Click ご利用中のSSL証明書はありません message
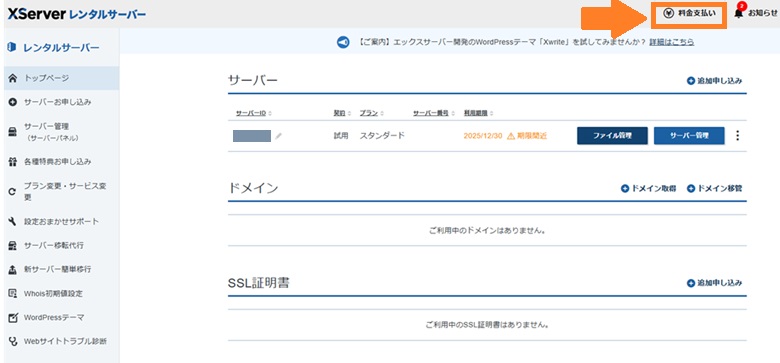Screen dimensions: 780x363 pos(487,325)
